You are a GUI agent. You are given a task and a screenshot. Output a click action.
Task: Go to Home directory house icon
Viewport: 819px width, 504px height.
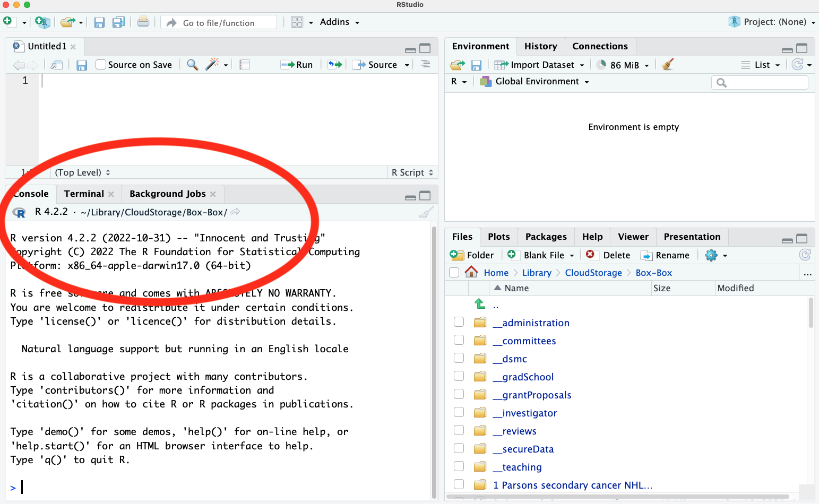pos(471,272)
